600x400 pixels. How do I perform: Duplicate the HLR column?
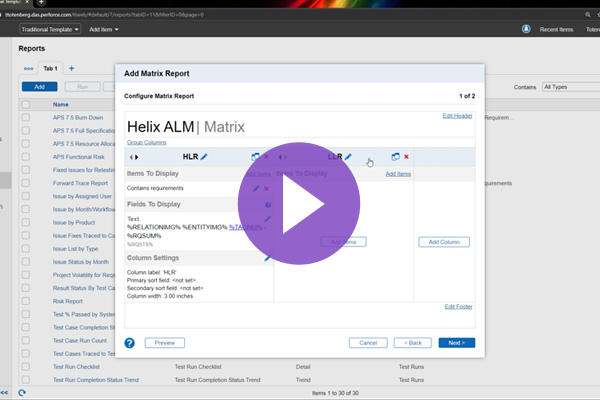pos(255,157)
